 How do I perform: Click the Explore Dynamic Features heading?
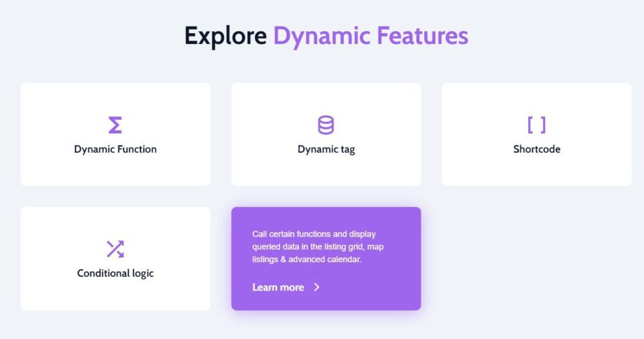[x=326, y=36]
